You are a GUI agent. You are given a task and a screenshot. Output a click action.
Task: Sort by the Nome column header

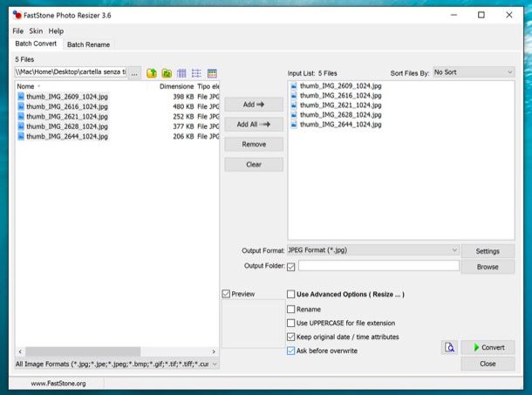tap(26, 86)
